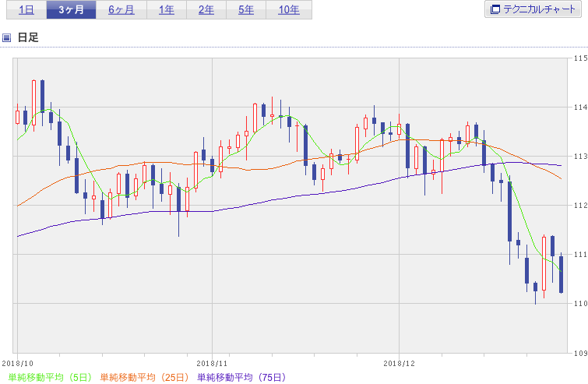Click the 2018/12 date axis label
The height and width of the screenshot is (384, 588).
point(399,364)
